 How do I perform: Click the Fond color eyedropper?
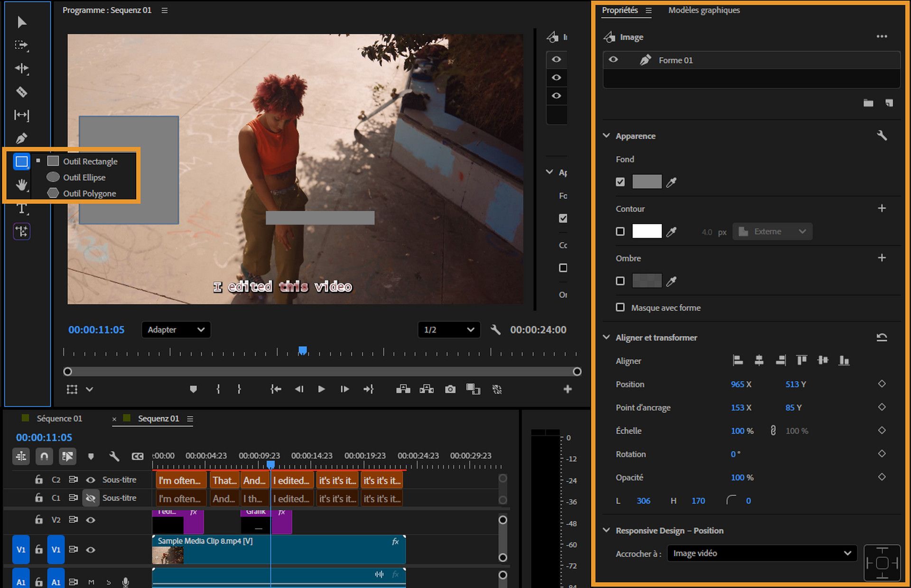click(x=671, y=182)
